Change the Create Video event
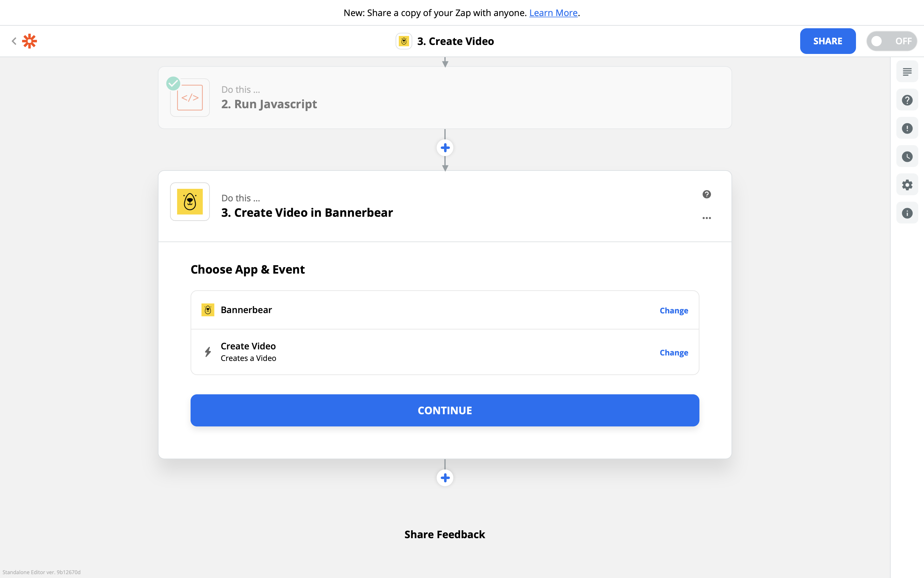Screen dimensions: 924x578 coord(674,353)
